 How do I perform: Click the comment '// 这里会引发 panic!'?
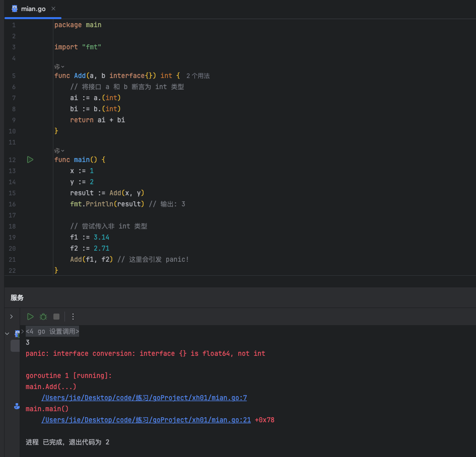[153, 260]
